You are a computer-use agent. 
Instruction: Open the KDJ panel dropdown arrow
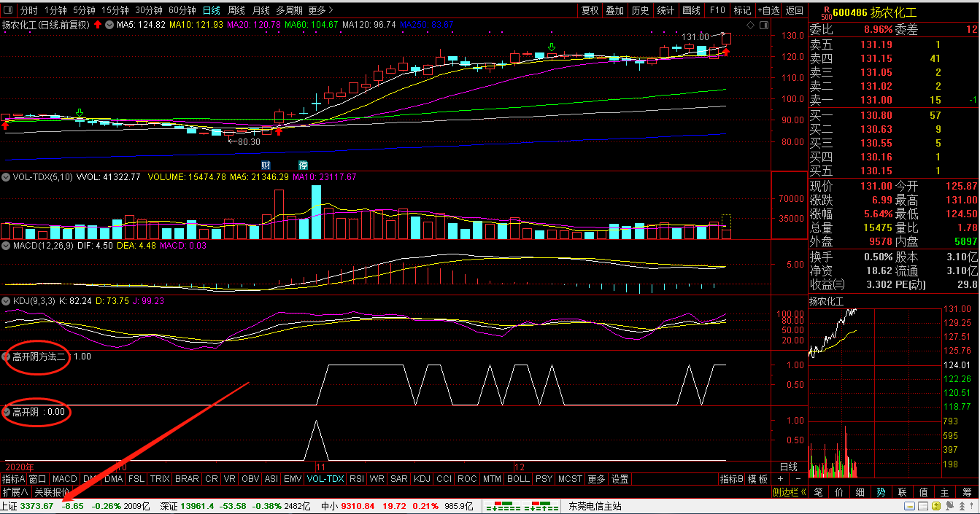coord(7,300)
